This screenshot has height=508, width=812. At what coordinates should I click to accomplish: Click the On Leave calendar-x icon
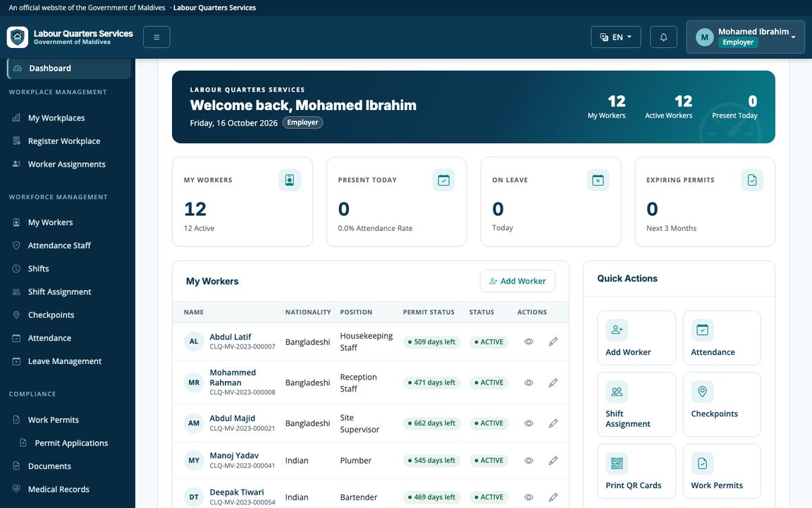point(598,180)
